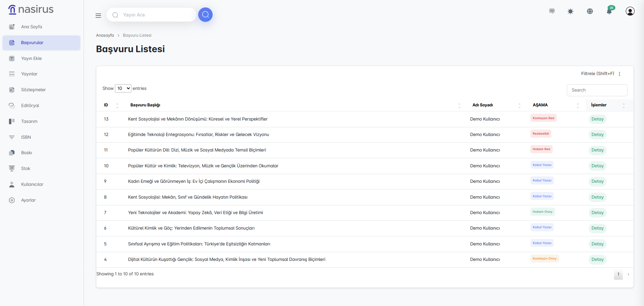This screenshot has height=306, width=644.
Task: Open Ayarlar settings in sidebar
Action: 28,200
